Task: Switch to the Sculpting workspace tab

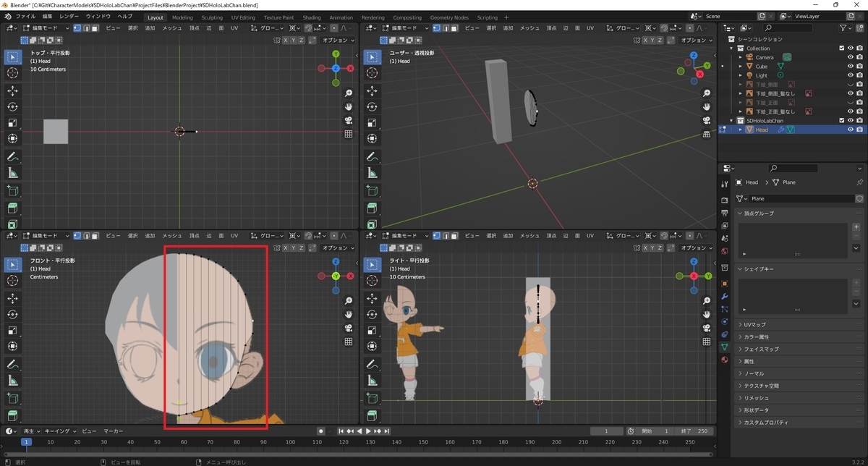Action: (212, 17)
